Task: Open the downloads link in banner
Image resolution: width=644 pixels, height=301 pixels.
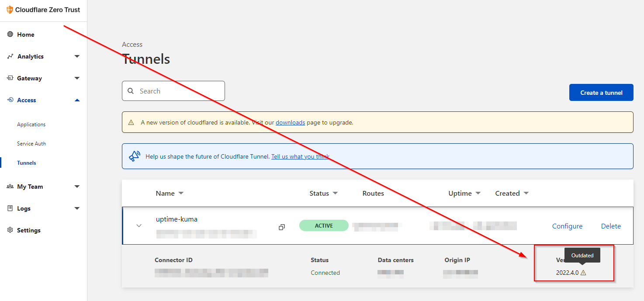Action: (290, 123)
